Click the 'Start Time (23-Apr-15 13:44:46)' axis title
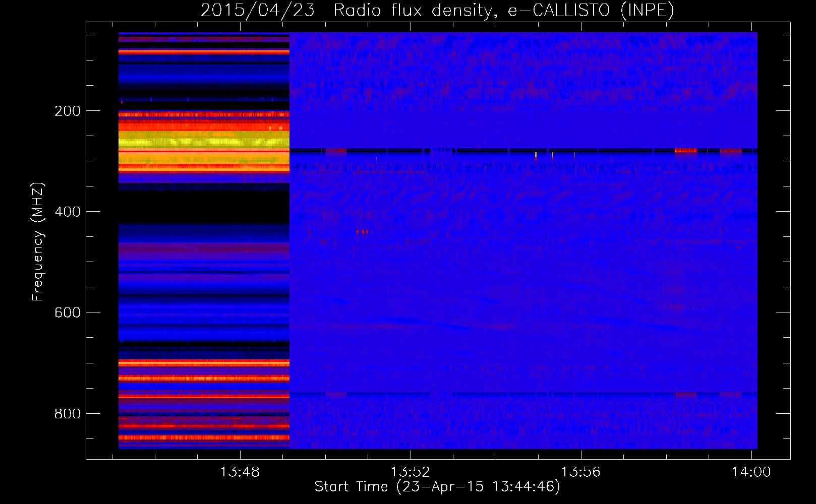Image resolution: width=816 pixels, height=504 pixels. 437,487
